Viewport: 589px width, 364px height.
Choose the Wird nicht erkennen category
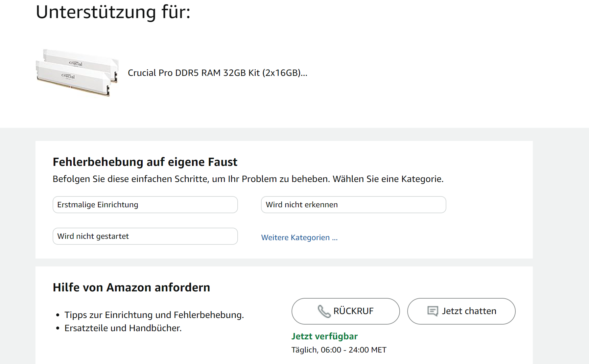[x=353, y=205]
